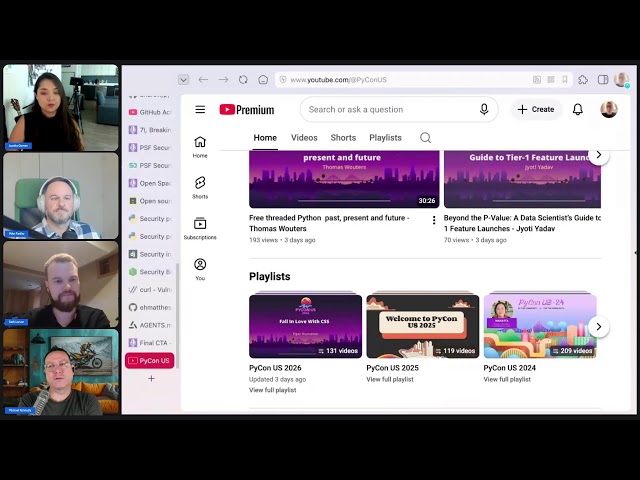Switch to the Shorts channel tab
Viewport: 640px width, 480px height.
(x=343, y=138)
